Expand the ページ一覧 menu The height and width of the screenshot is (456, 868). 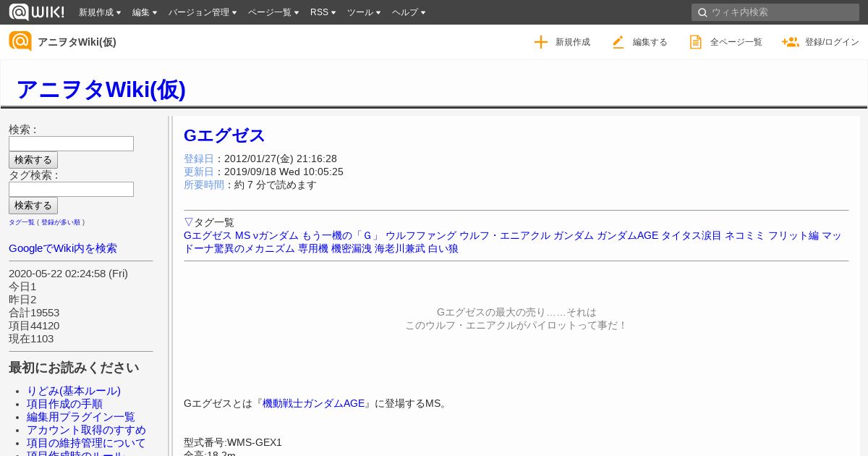273,12
